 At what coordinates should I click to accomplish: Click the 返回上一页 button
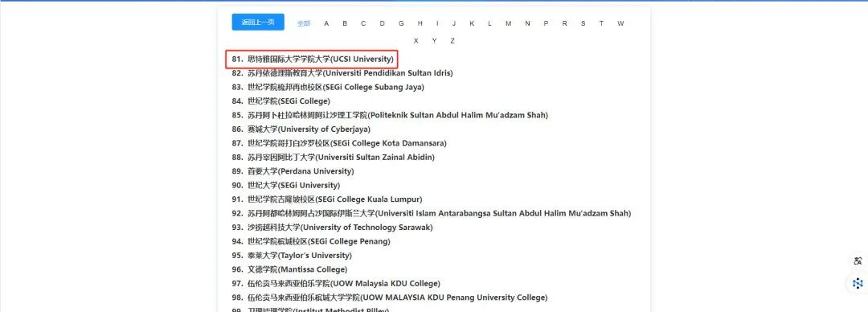[258, 23]
